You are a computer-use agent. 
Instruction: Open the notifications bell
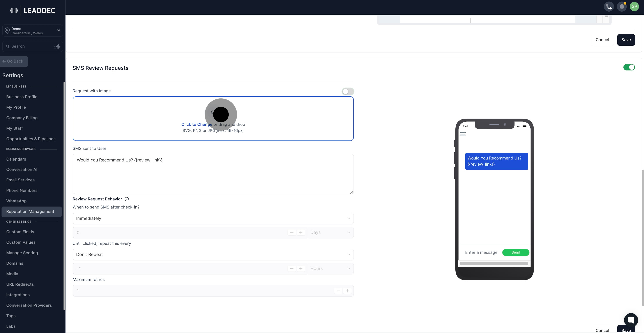[621, 7]
